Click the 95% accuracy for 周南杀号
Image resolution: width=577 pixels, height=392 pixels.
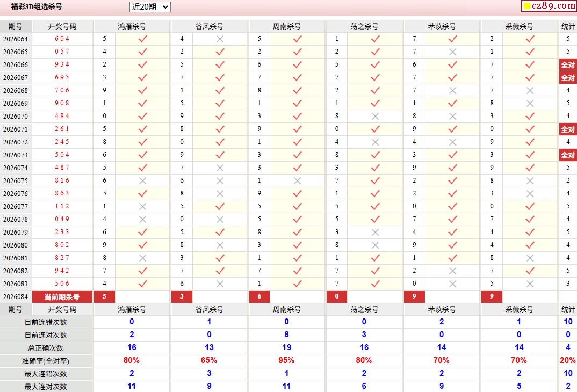click(x=286, y=360)
